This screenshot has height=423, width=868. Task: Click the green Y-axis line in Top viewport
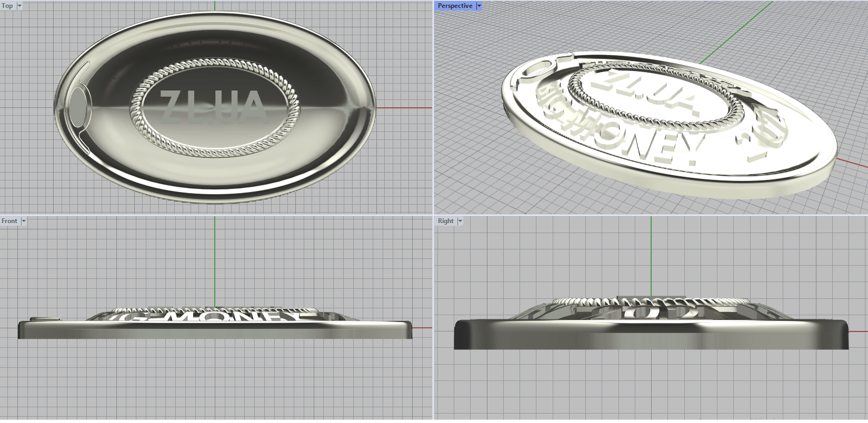[215, 5]
